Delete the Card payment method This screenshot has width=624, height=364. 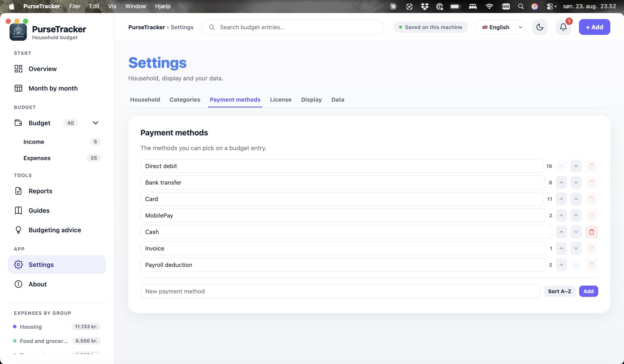pos(592,199)
